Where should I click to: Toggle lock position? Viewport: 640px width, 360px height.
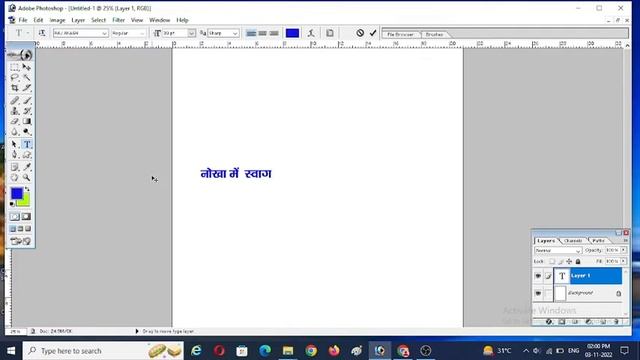[569, 261]
